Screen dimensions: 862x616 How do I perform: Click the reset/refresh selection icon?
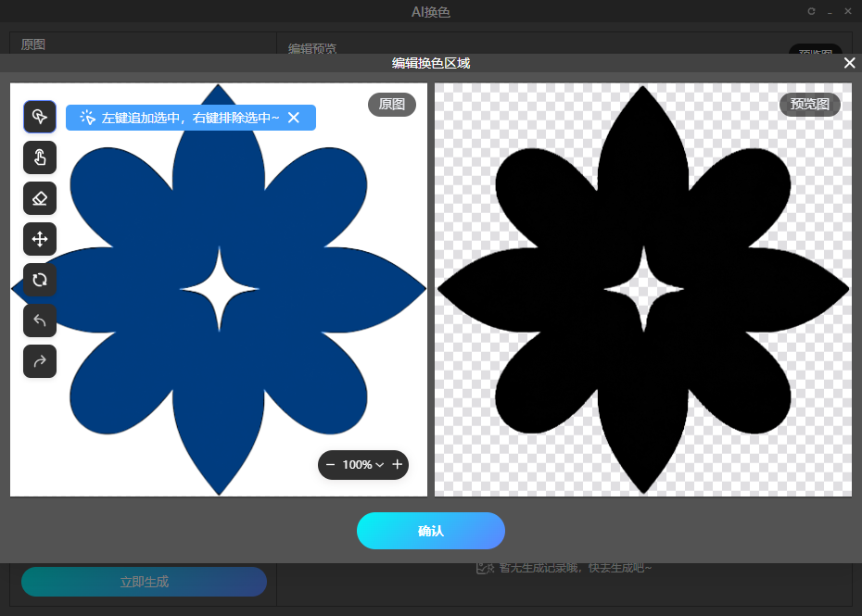coord(40,280)
